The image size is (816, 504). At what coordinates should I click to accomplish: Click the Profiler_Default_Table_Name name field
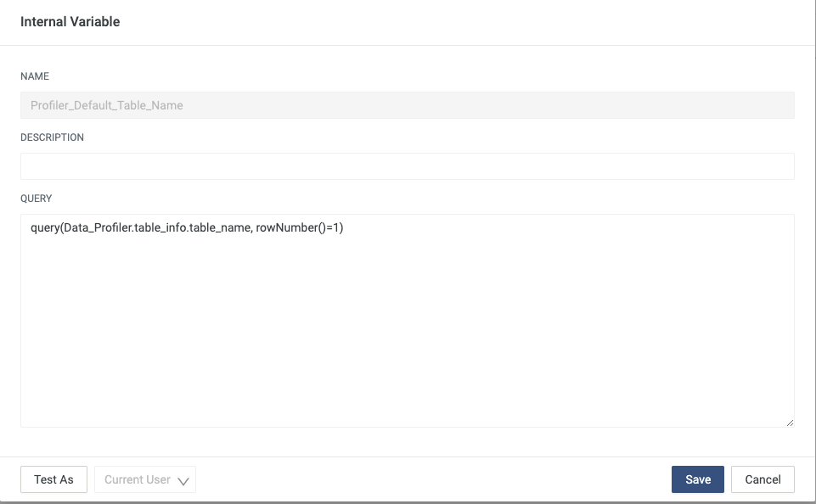407,105
